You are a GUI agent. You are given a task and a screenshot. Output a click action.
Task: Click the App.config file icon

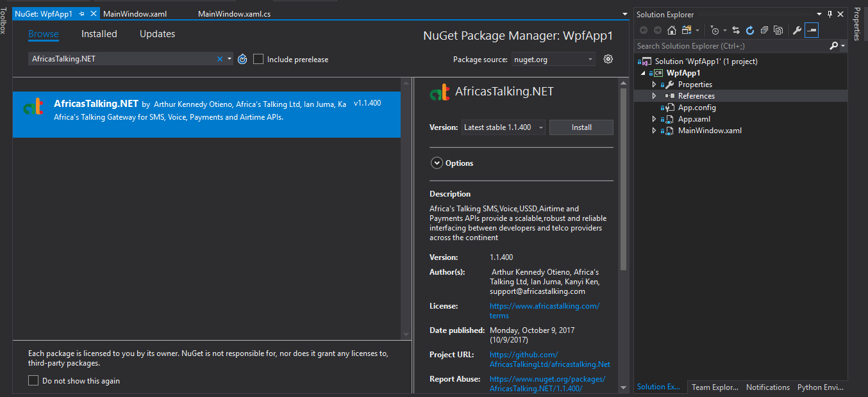(670, 108)
